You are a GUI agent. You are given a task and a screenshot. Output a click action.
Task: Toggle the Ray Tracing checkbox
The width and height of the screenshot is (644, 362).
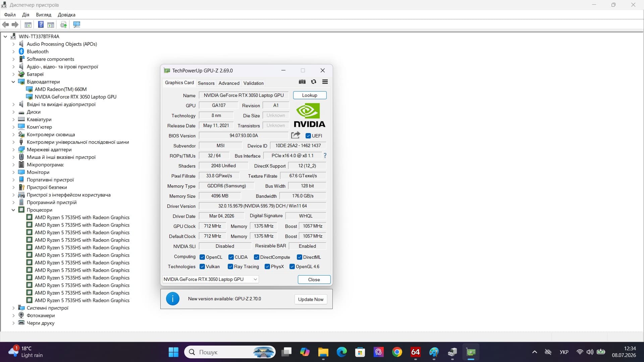230,266
